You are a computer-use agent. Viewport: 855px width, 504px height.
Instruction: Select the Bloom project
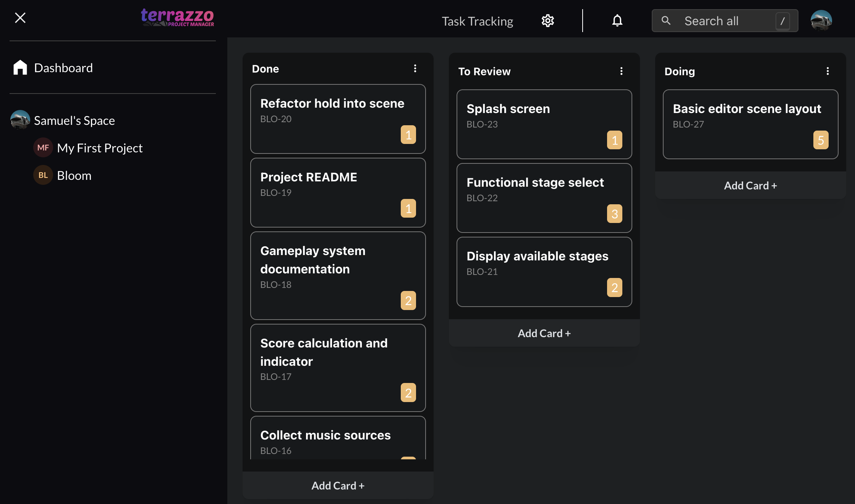(74, 175)
